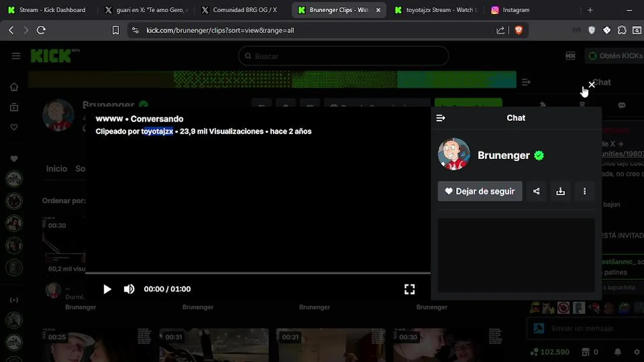Open Brunenger's avatar in the clip panel
This screenshot has height=362, width=644.
coord(454,154)
